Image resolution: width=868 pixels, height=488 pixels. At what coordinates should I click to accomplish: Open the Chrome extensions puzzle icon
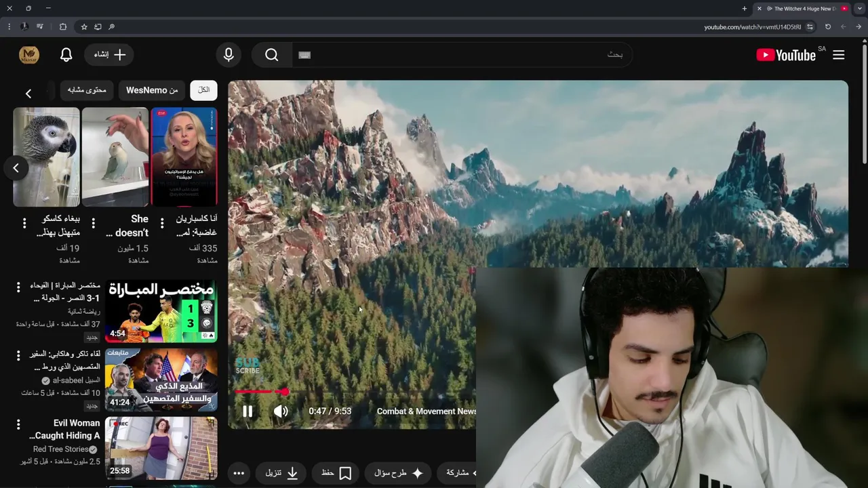tap(63, 27)
